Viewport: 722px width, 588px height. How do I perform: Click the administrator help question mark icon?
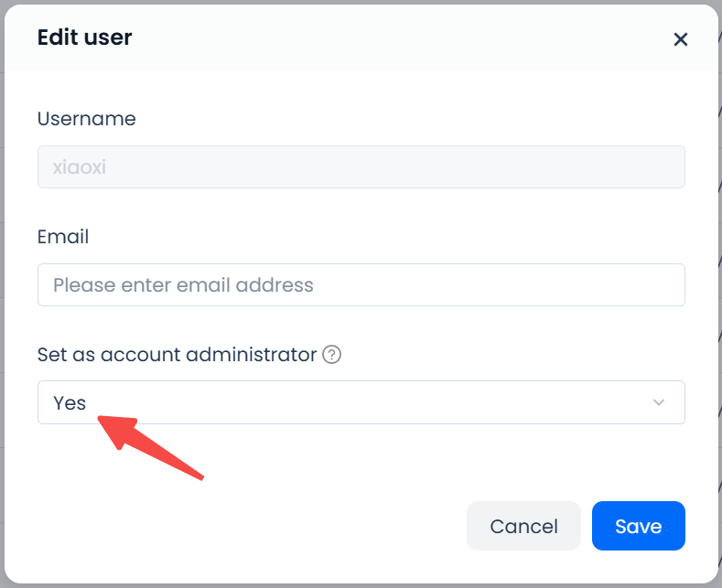tap(332, 355)
